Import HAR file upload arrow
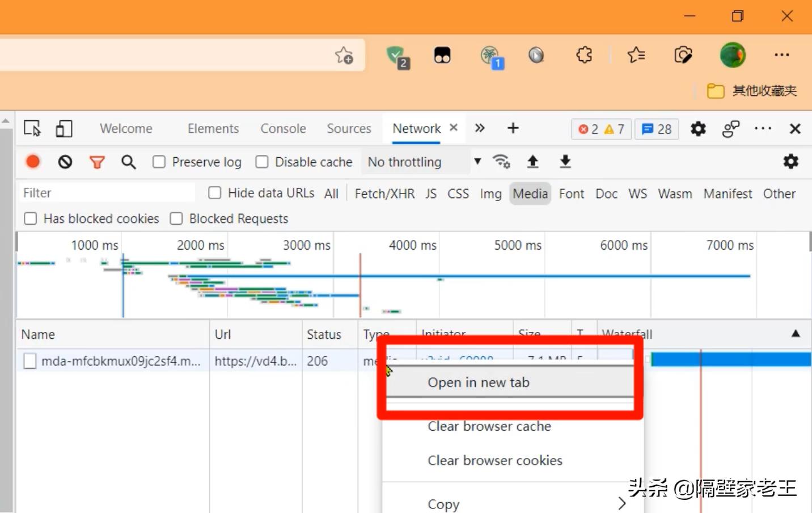The width and height of the screenshot is (812, 513). point(532,162)
